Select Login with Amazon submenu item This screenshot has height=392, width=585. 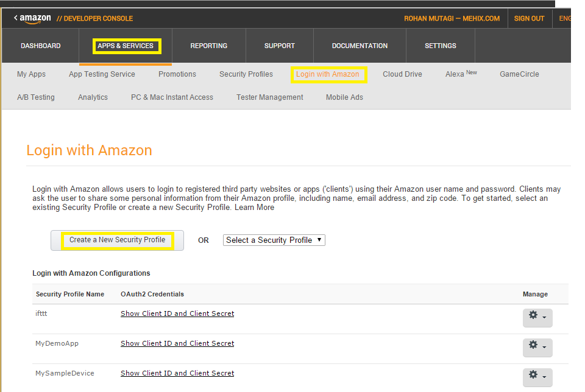coord(328,74)
